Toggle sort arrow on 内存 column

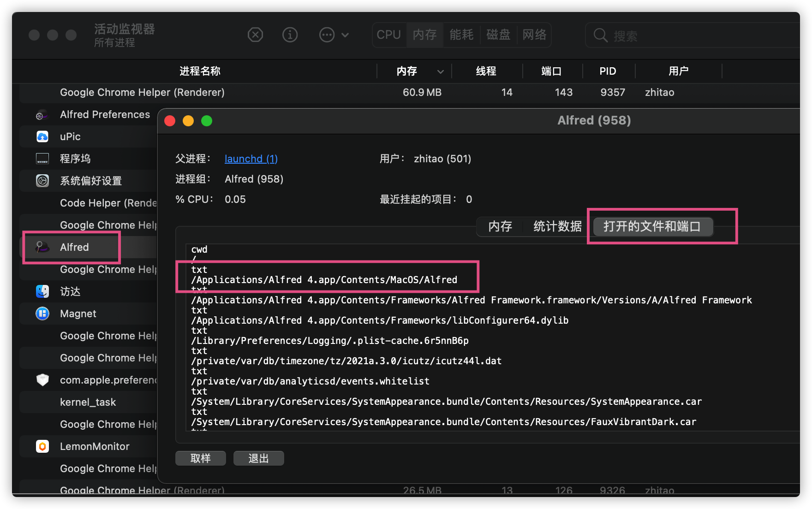click(440, 71)
